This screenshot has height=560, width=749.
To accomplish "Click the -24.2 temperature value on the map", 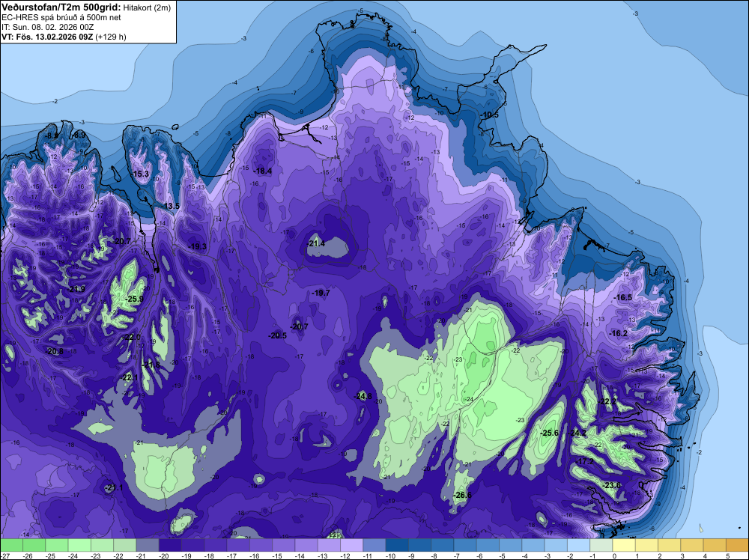I will click(x=577, y=433).
